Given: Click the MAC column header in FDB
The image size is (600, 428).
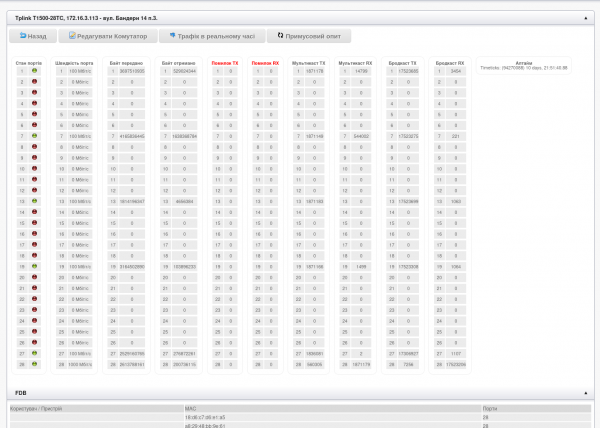Looking at the screenshot, I should point(190,408).
